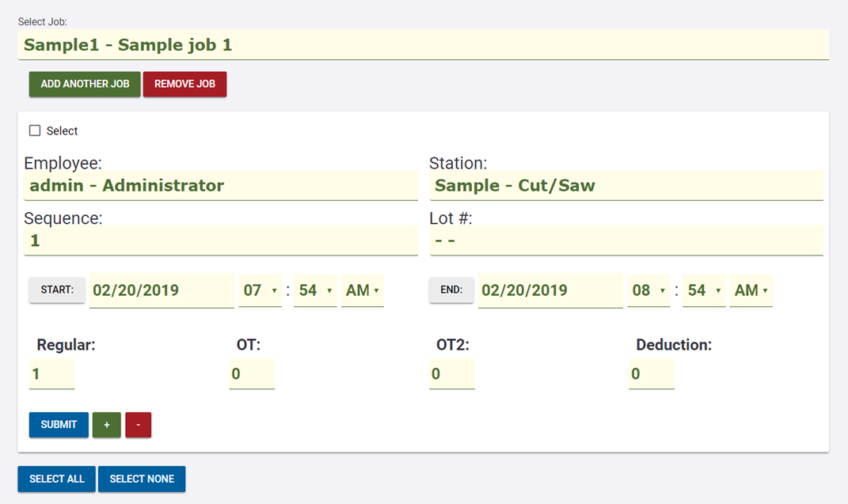
Task: Open the end minute dropdown
Action: click(x=704, y=290)
